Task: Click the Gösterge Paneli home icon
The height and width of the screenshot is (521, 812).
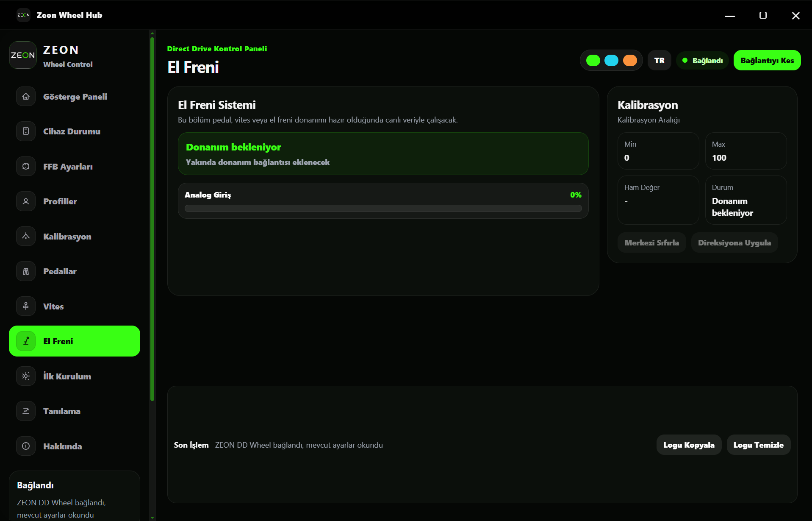Action: (x=26, y=97)
